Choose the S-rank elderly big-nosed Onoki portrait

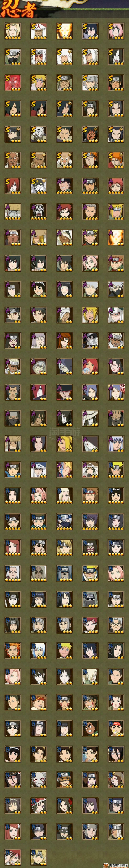pos(64,160)
